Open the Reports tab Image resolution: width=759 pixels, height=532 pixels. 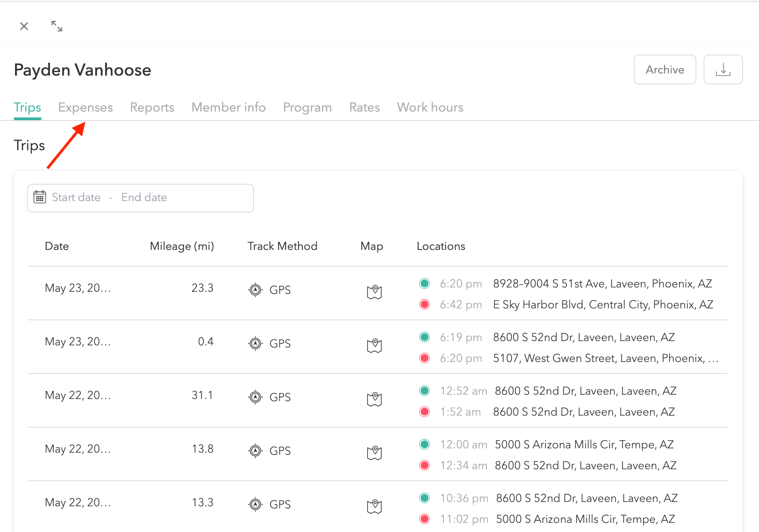[152, 107]
